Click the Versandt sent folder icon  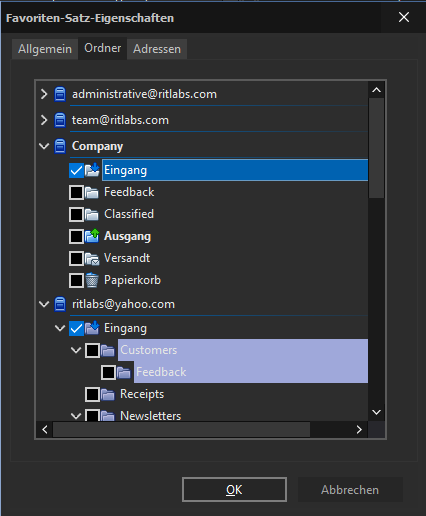pos(92,258)
